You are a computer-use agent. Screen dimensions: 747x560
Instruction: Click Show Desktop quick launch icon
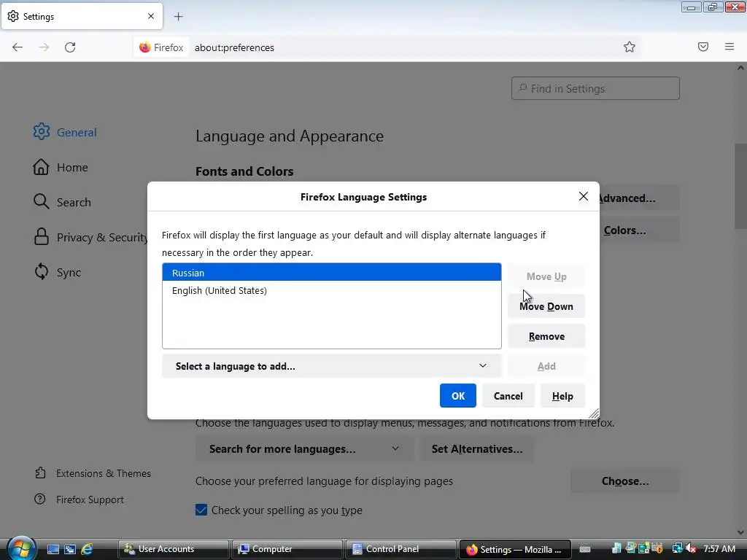[53, 549]
